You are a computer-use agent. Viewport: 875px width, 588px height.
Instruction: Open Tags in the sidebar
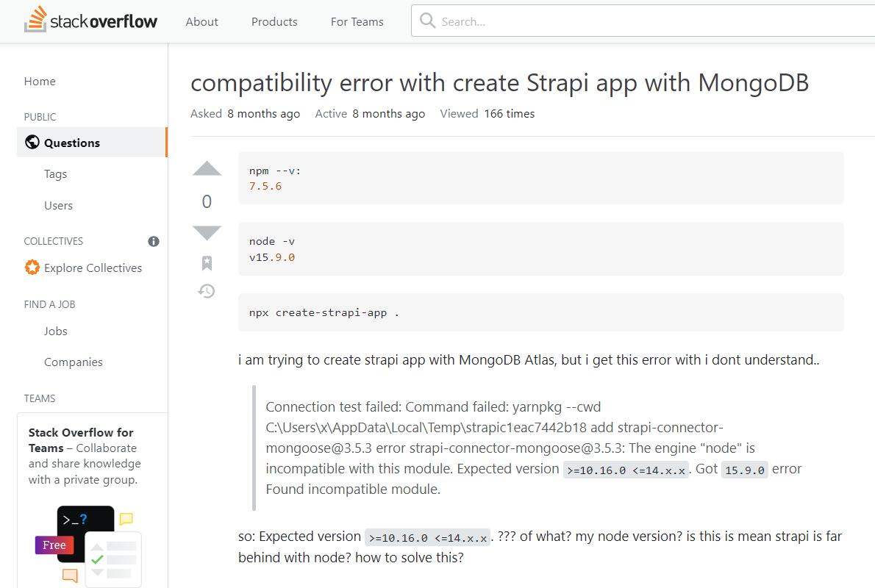[56, 174]
